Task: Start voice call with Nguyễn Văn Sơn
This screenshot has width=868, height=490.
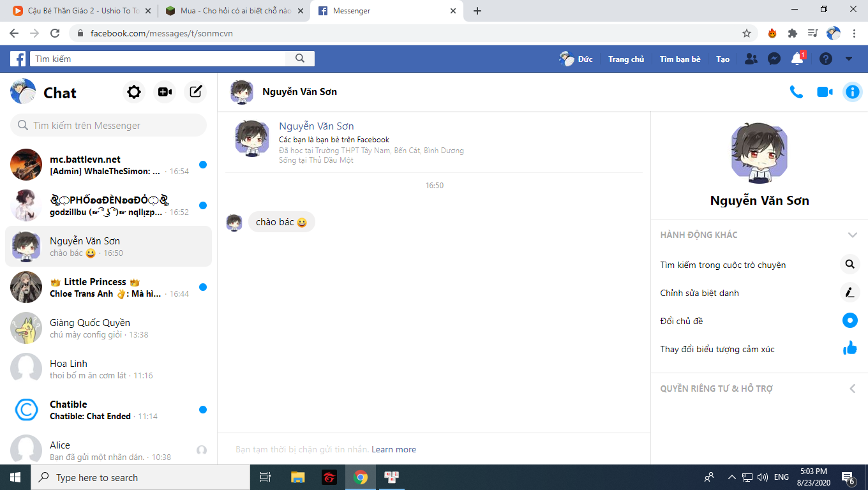Action: point(796,93)
